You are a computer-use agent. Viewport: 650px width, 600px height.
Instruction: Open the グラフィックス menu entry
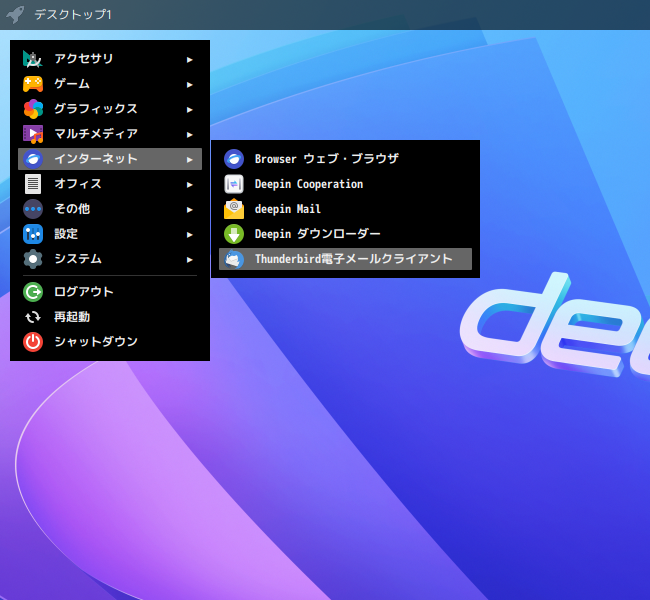(x=110, y=109)
